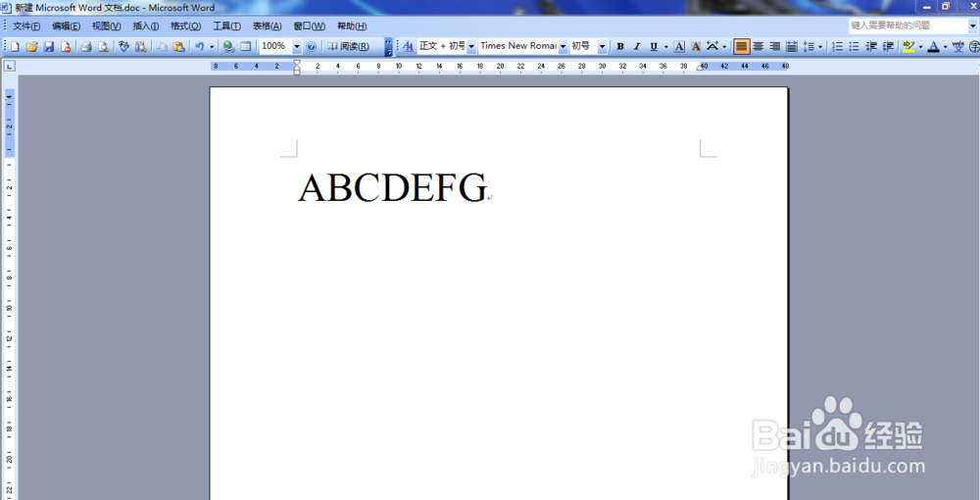Open the 文件(F) menu

(26, 26)
